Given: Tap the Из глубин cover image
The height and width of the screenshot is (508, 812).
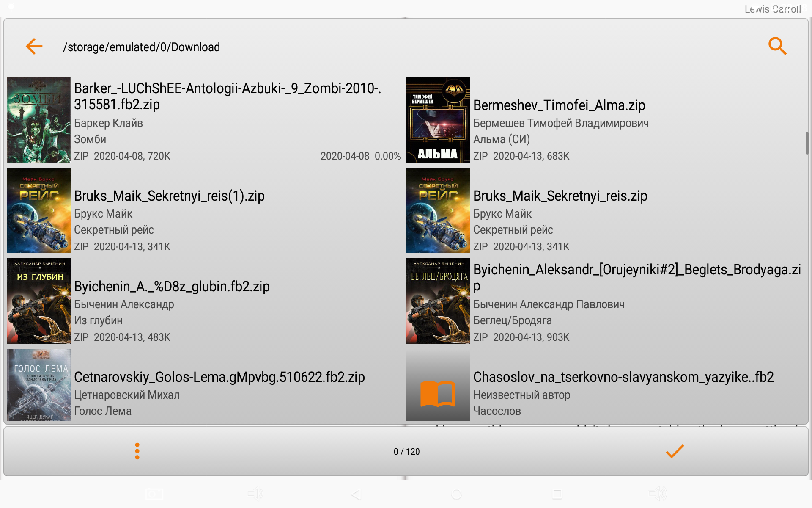Looking at the screenshot, I should [x=38, y=301].
